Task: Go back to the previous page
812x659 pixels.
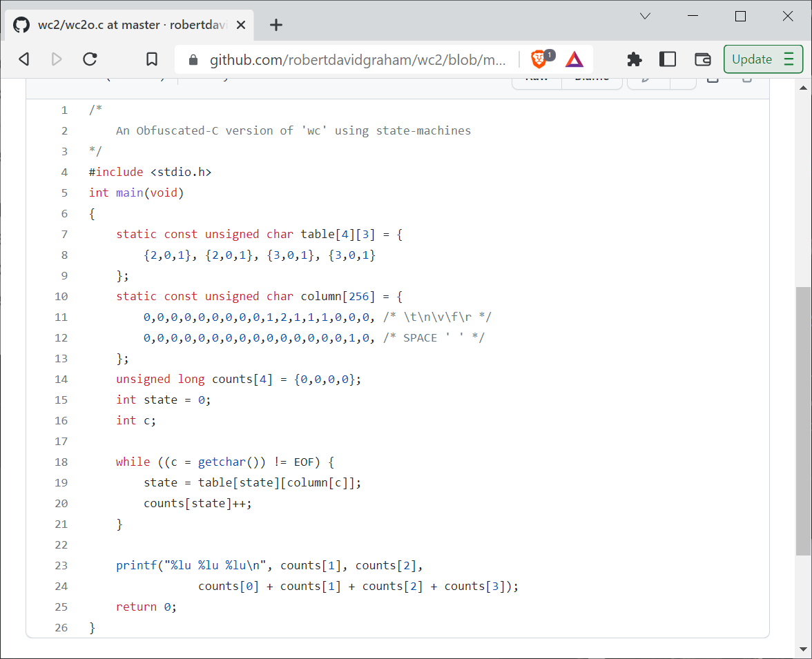Action: 23,59
